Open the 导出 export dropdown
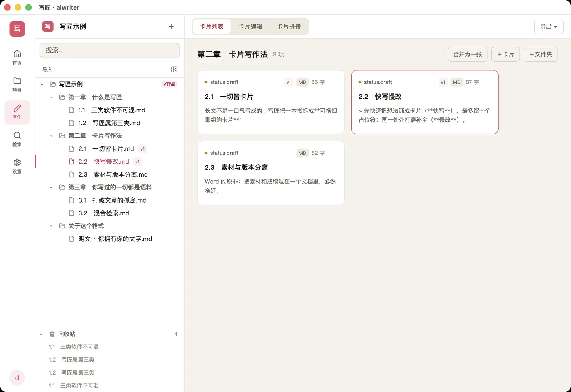Viewport: 571px width, 392px height. click(x=549, y=26)
